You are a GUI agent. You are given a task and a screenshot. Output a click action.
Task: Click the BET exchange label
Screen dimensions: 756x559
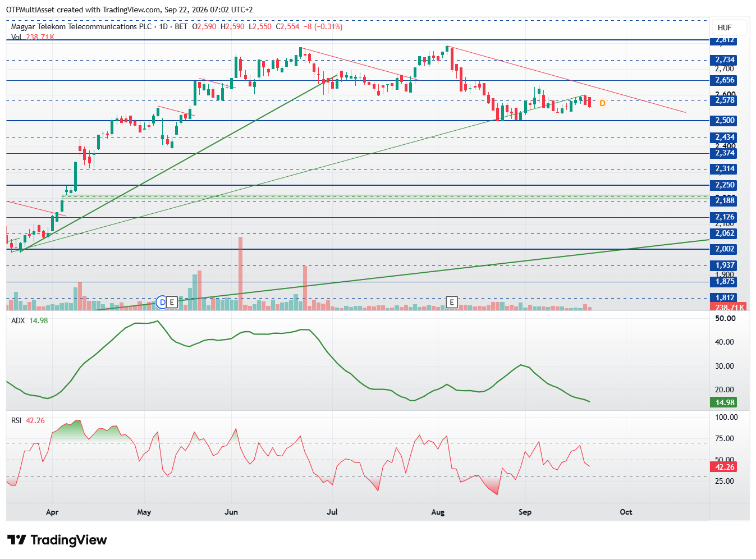(x=181, y=26)
